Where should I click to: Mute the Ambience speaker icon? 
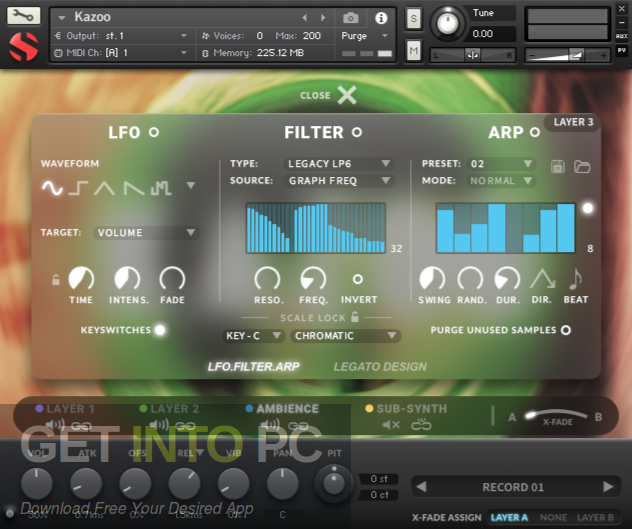click(x=270, y=425)
